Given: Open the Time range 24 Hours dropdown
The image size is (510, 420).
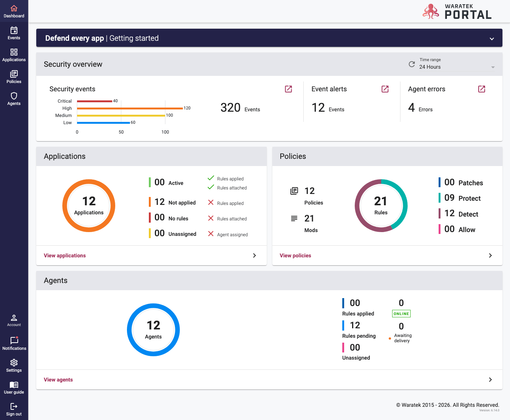Looking at the screenshot, I should click(457, 67).
